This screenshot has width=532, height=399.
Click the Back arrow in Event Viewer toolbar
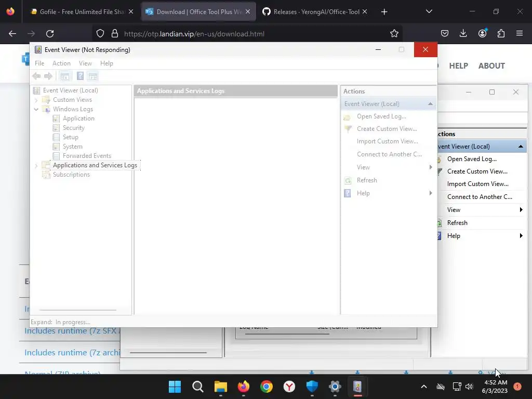click(x=37, y=76)
